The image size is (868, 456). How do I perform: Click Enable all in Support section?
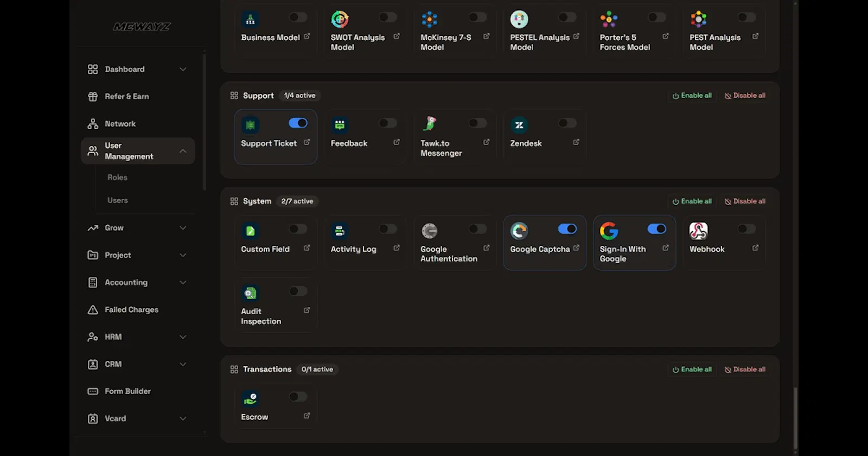point(692,96)
